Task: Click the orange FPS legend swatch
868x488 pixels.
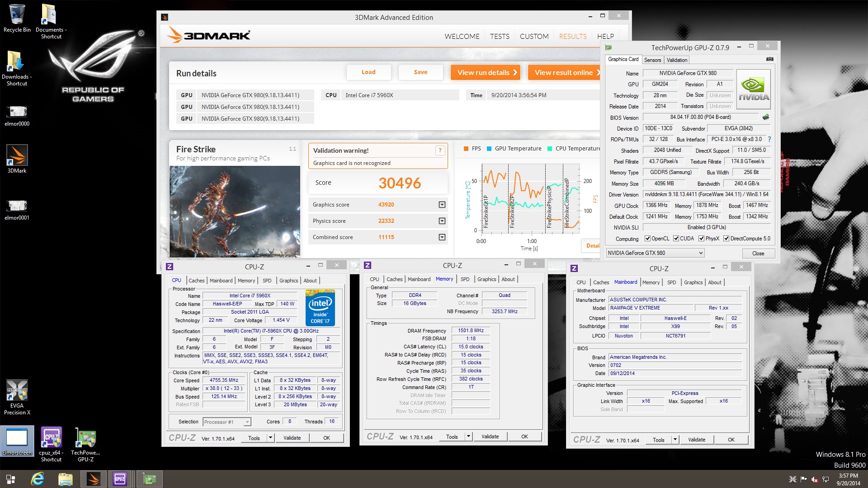Action: (466, 149)
